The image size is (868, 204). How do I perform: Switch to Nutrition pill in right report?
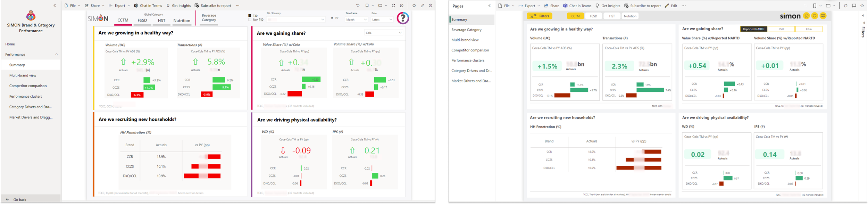[x=630, y=16]
